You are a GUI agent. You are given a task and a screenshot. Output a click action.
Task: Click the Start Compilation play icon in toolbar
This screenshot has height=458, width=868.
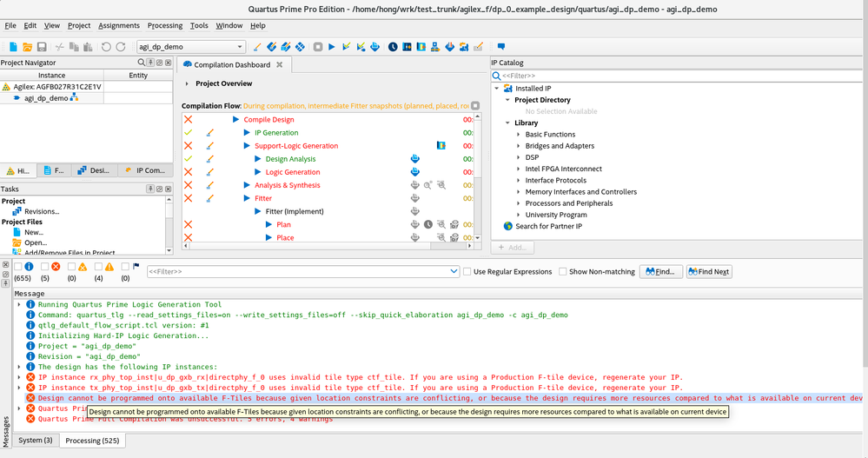point(332,46)
